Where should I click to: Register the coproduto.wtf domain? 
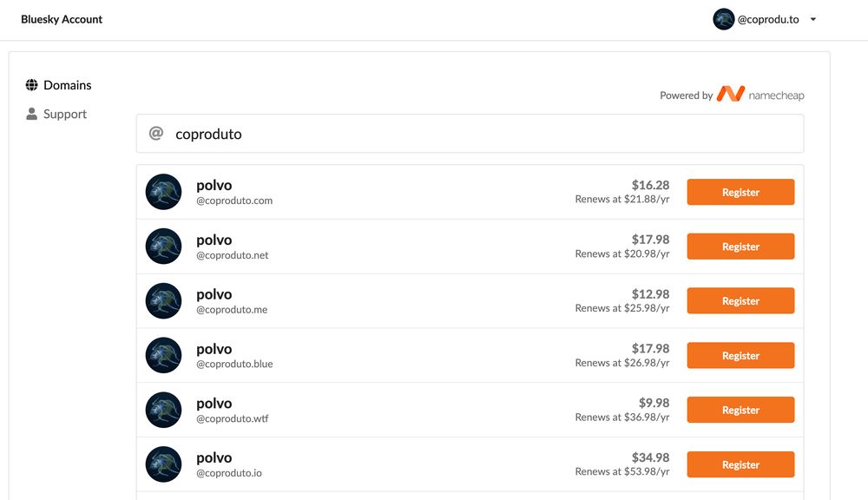click(740, 410)
